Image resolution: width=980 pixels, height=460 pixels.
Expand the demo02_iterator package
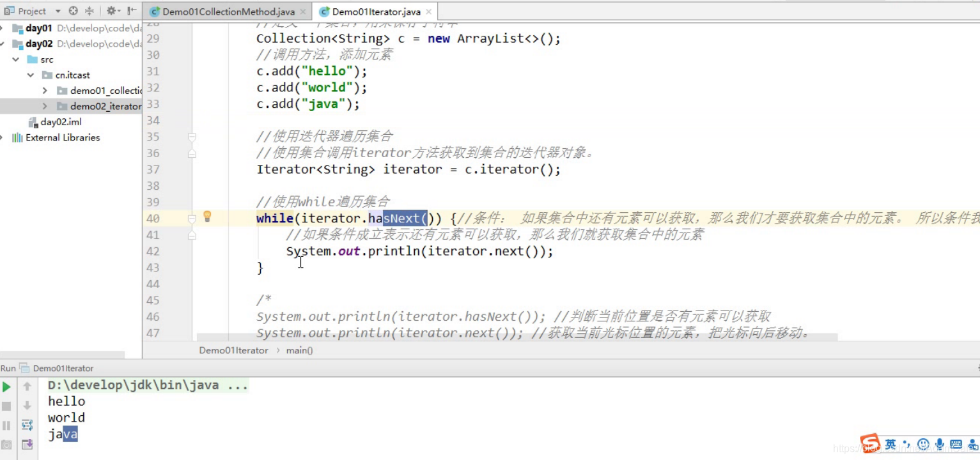tap(45, 107)
